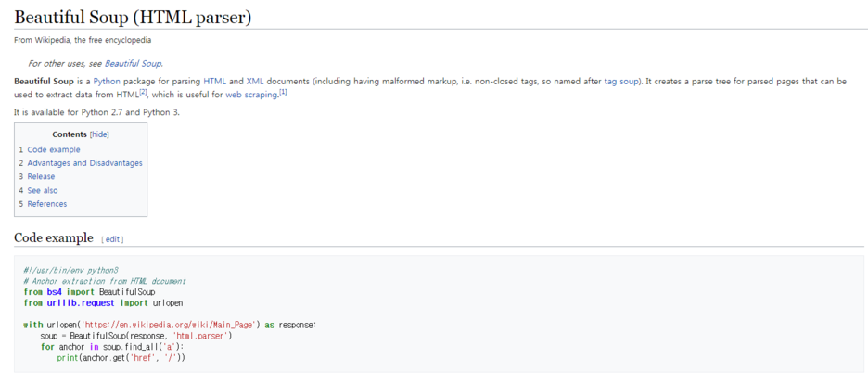Open the XML article link
This screenshot has height=384, width=868.
click(255, 82)
